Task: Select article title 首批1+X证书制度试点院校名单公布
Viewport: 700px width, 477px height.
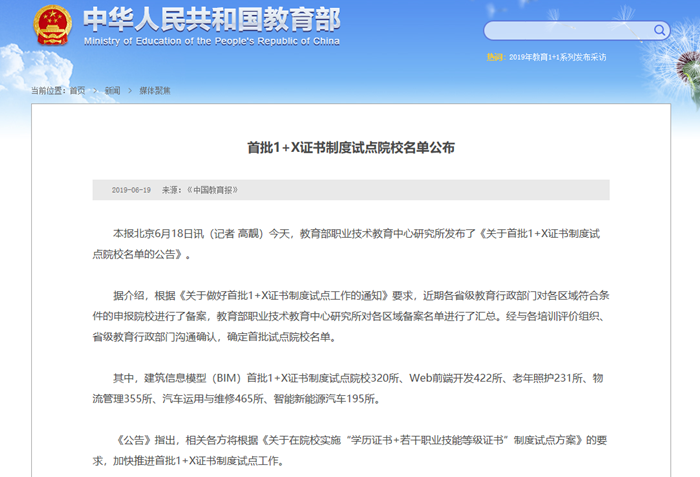Action: coord(351,147)
